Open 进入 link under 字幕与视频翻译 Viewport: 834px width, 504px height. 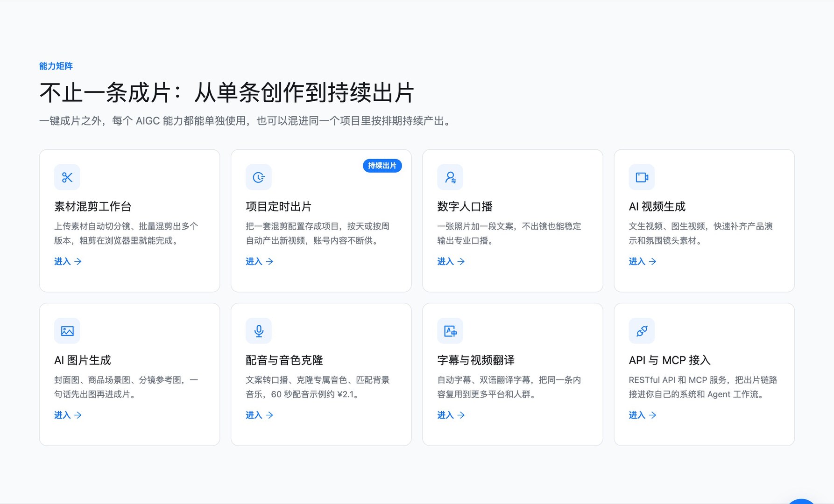pyautogui.click(x=451, y=415)
